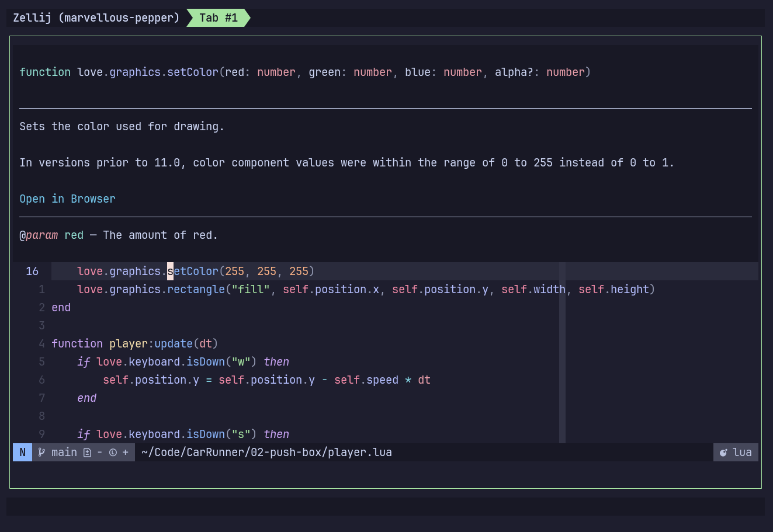This screenshot has width=773, height=532.
Task: Click the Normal mode 'N' indicator
Action: pos(23,453)
